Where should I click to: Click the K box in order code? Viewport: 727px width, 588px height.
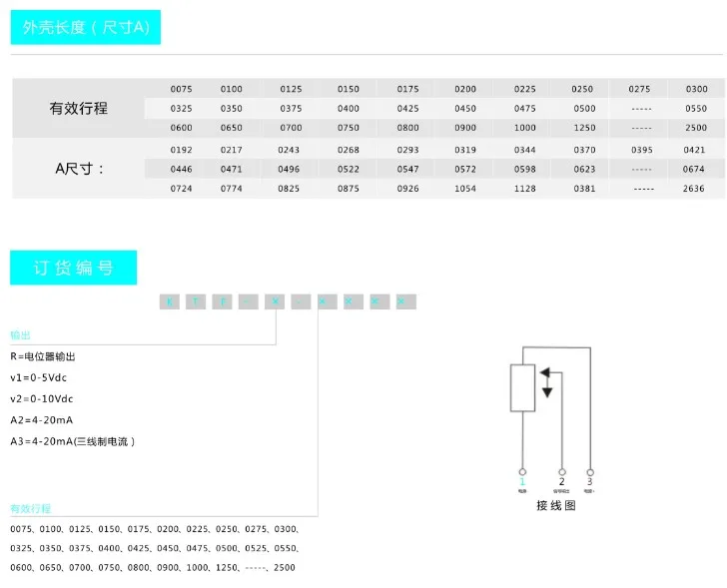[x=170, y=301]
